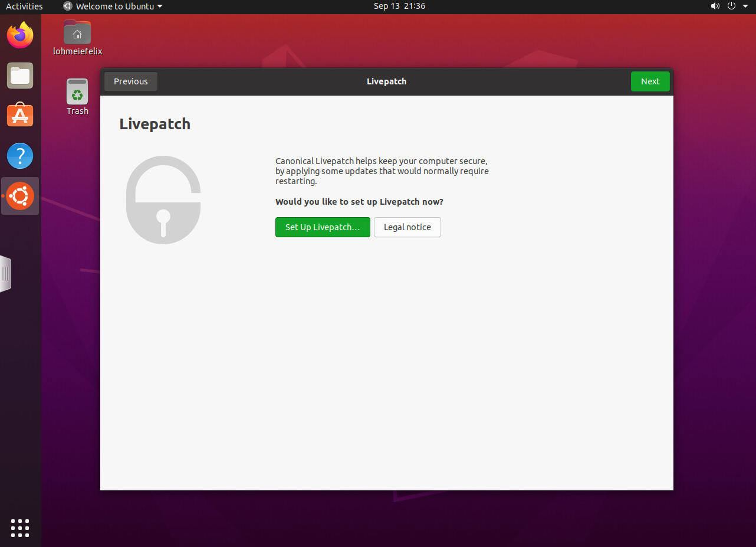Select the Trash desktop icon
Viewport: 756px width, 547px height.
[x=77, y=97]
